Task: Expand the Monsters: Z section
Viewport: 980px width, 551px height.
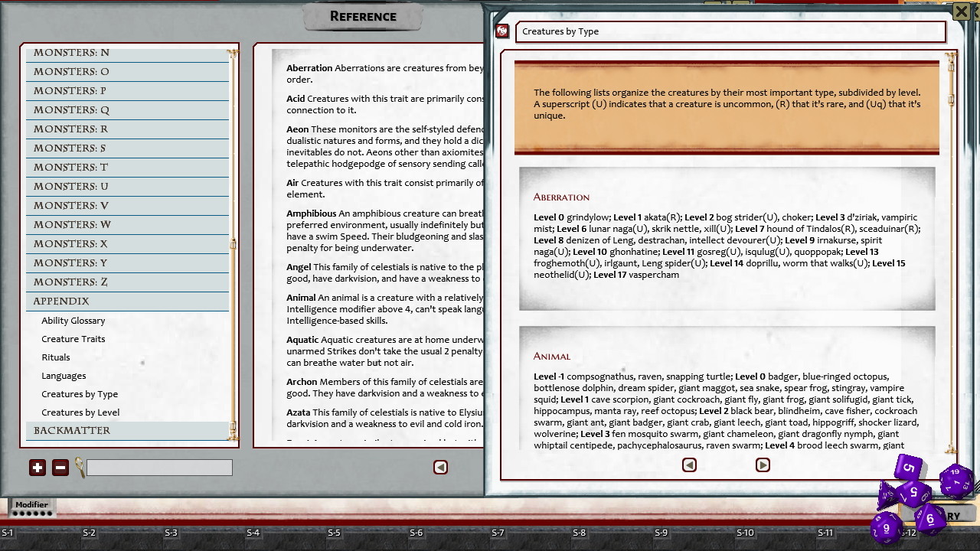Action: point(127,282)
